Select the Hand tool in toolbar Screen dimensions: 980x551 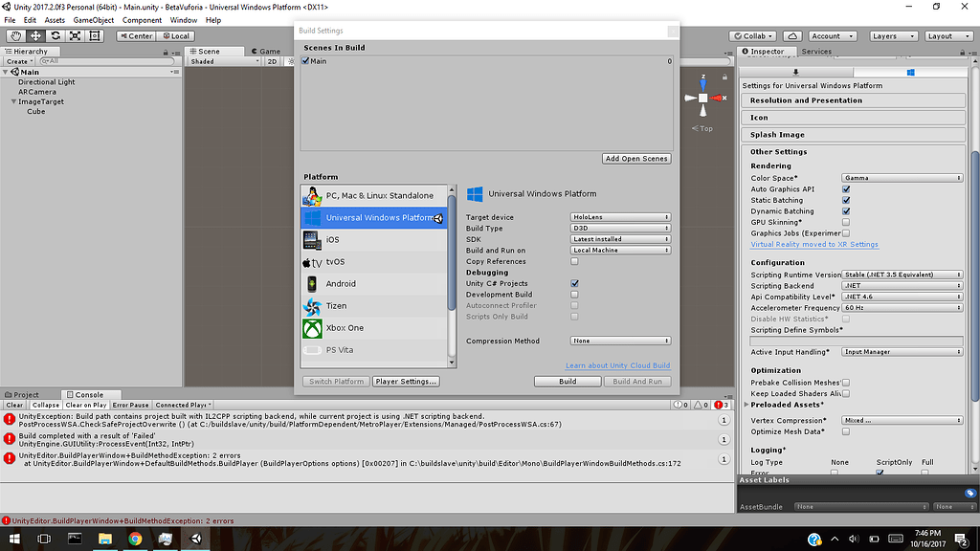point(15,35)
